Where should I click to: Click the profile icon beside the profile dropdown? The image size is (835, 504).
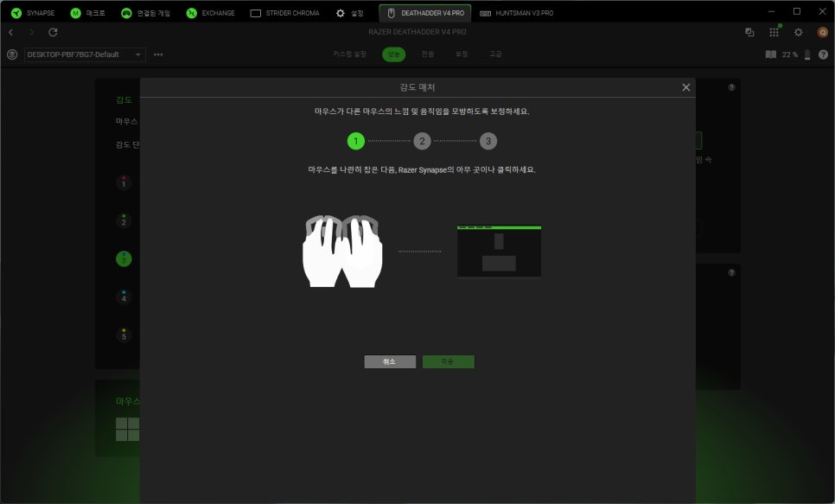pos(12,54)
